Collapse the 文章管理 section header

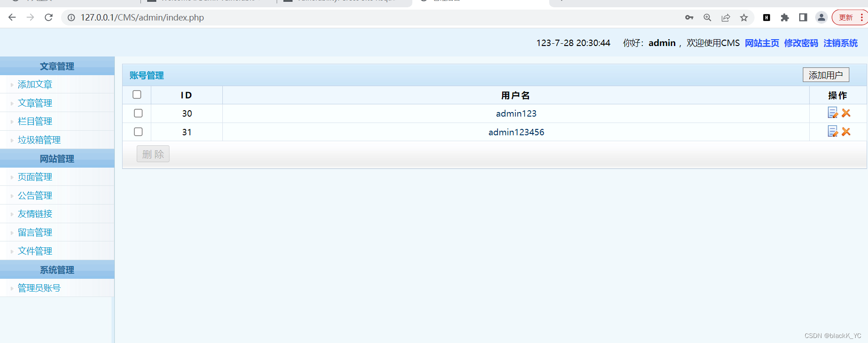57,66
